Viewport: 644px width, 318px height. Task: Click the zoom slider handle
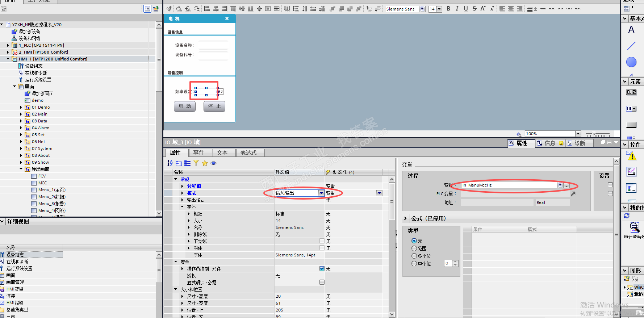(594, 134)
